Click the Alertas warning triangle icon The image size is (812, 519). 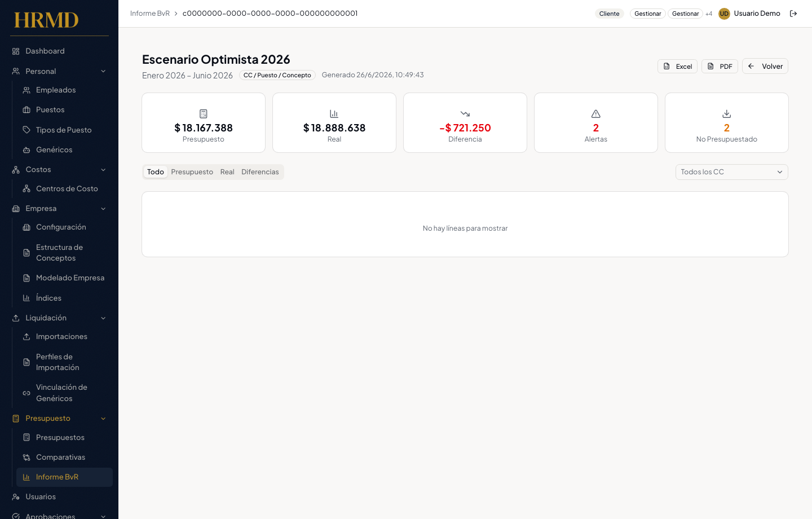click(596, 114)
